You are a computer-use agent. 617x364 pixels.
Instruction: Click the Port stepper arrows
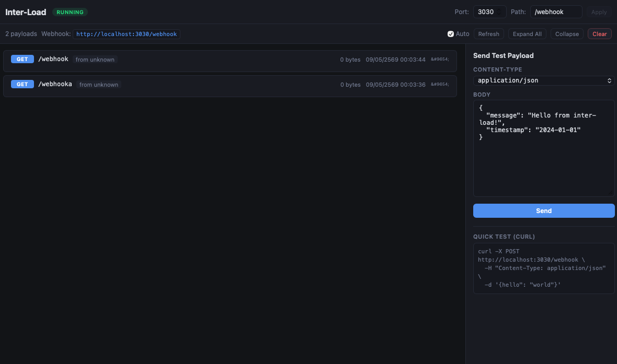[499, 12]
